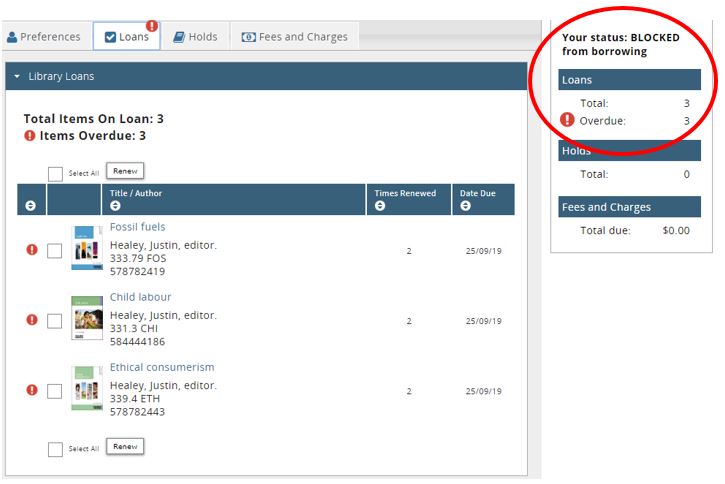Screen dimensions: 725x484
Task: Open the Holds tab
Action: pos(194,37)
